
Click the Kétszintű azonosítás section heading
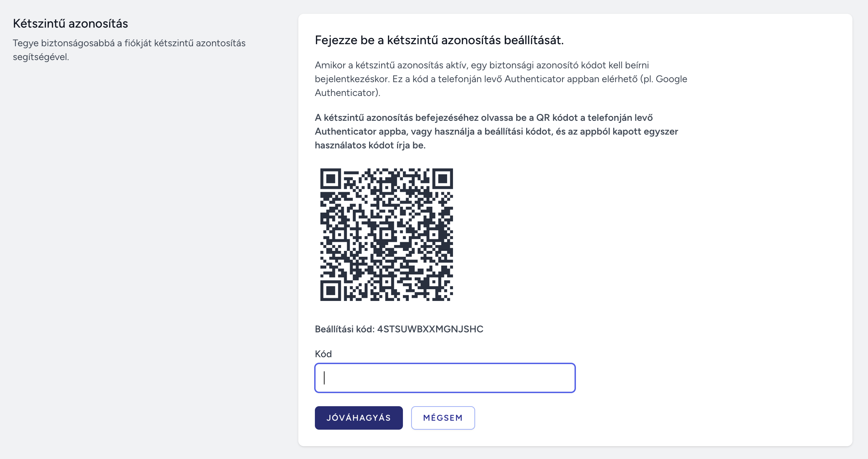pos(70,23)
